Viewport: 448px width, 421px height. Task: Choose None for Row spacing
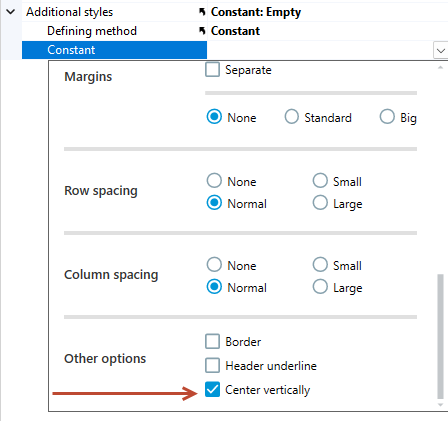(x=214, y=181)
